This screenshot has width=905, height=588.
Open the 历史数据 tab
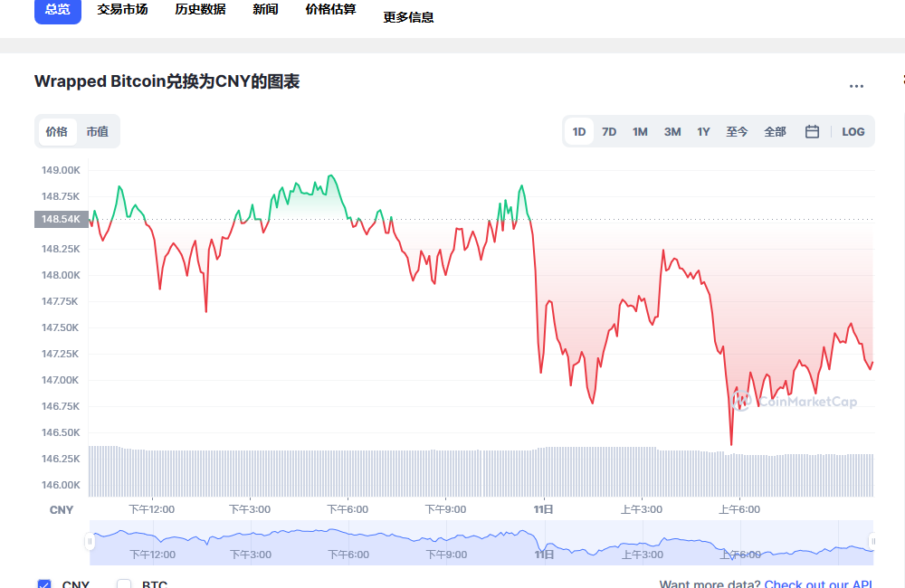click(x=200, y=10)
